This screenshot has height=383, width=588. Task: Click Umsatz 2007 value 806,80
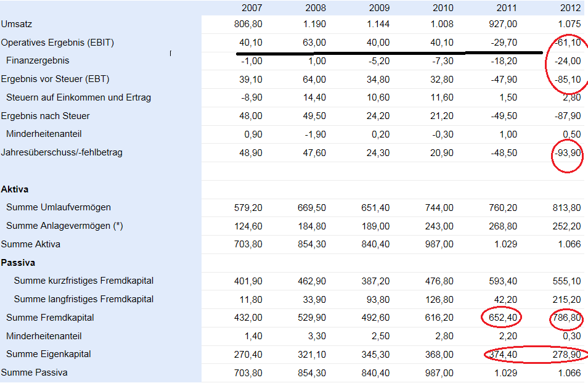pos(248,24)
